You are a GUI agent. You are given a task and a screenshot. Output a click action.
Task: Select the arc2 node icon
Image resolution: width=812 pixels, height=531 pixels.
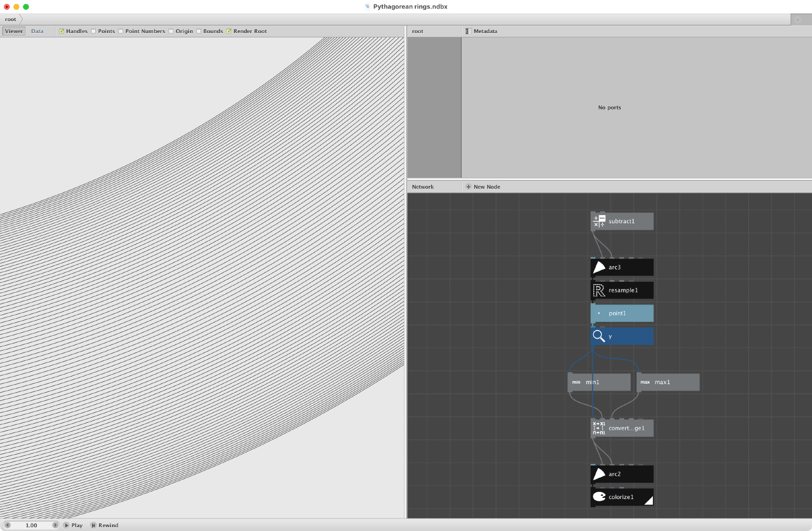[599, 474]
